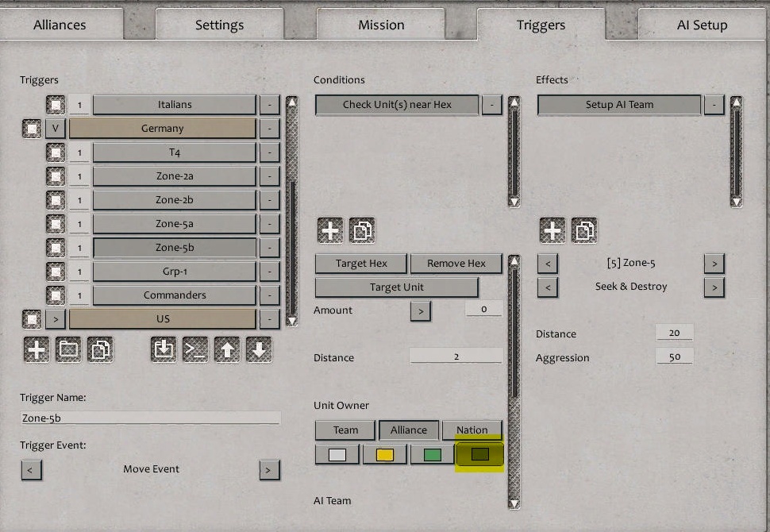770x532 pixels.
Task: Create new trigger folder group
Action: point(68,349)
